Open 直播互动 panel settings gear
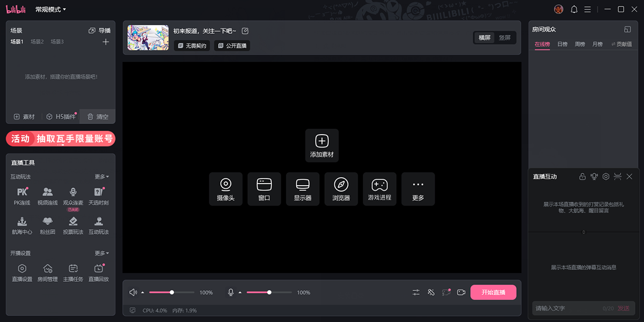Screen dimensions: 644x322 (606, 177)
